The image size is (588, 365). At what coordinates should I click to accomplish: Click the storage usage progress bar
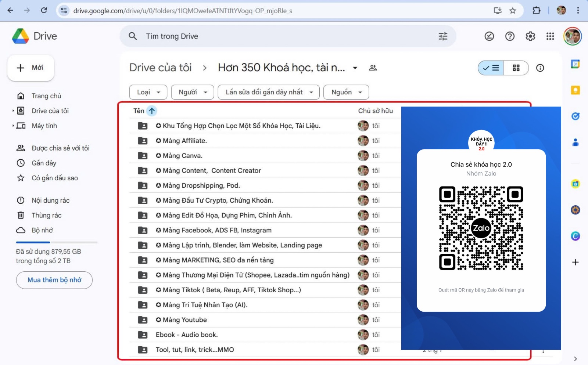(57, 242)
